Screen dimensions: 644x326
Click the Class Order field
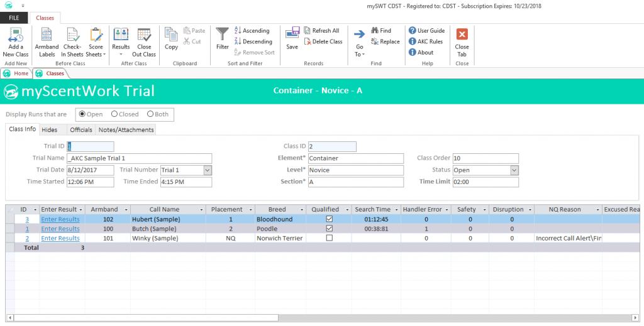pyautogui.click(x=486, y=158)
